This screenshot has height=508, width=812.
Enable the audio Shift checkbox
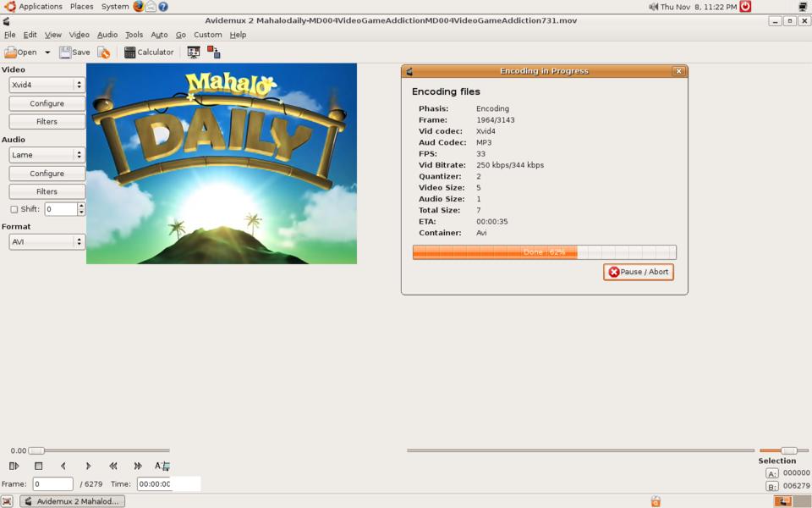pyautogui.click(x=14, y=209)
